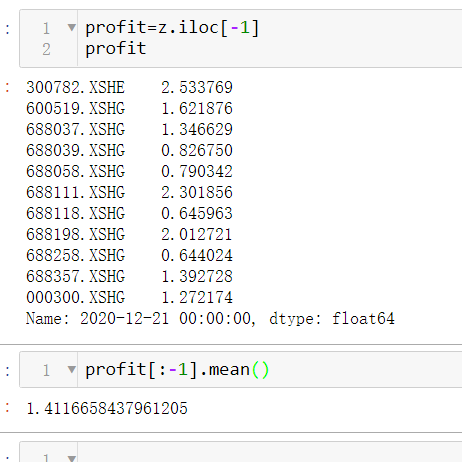The width and height of the screenshot is (462, 462).
Task: Select the 688037.XSHG row label
Action: [x=76, y=130]
